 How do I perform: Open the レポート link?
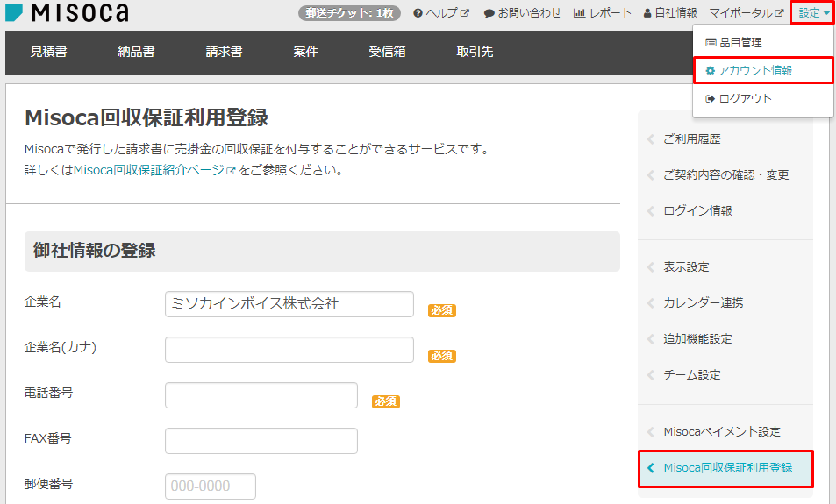[x=603, y=13]
